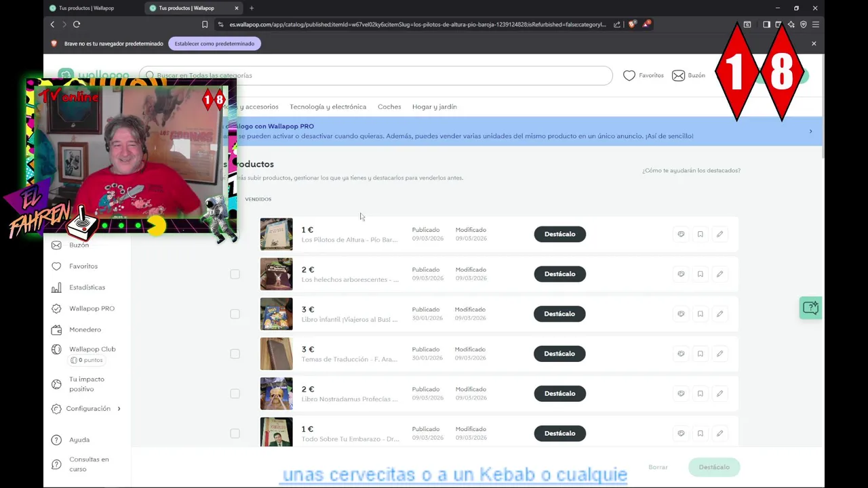The width and height of the screenshot is (868, 488).
Task: Click the Borrar button in bottom bar
Action: (x=658, y=467)
